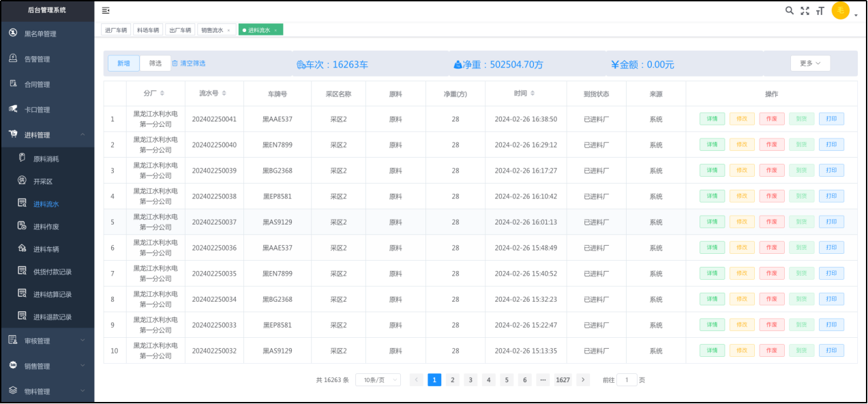
Task: Click the trash icon beside 清空筛选
Action: point(175,63)
